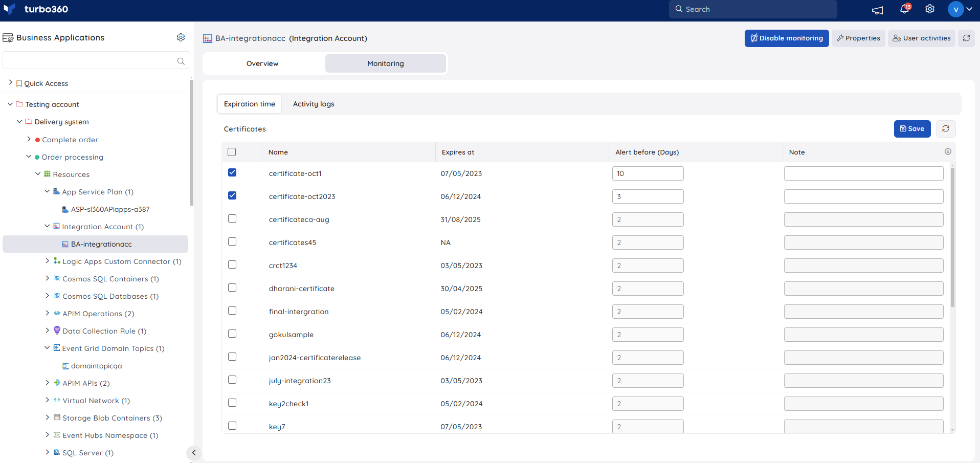This screenshot has width=980, height=463.
Task: Expand the APIM Operations (2) group
Action: [x=48, y=313]
